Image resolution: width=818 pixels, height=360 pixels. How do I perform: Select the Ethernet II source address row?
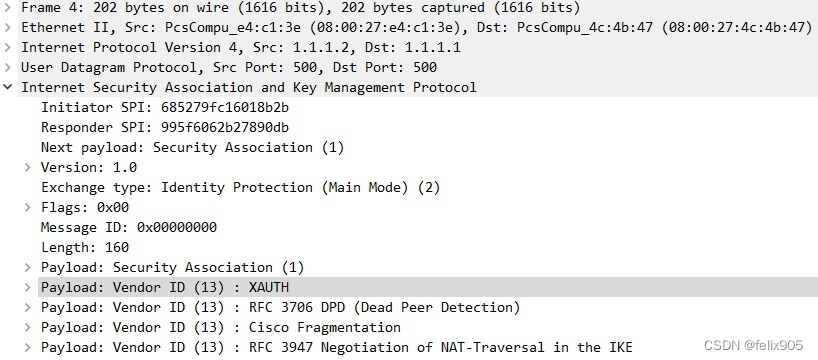coord(409,27)
